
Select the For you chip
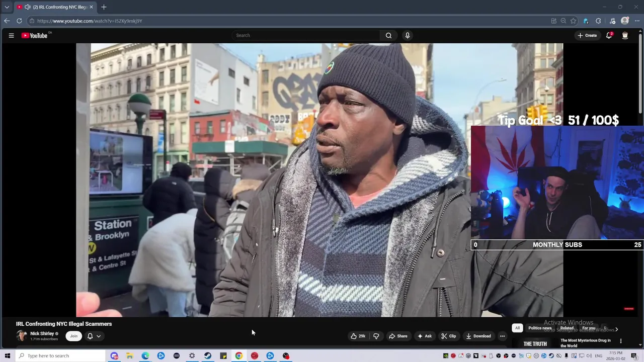click(589, 328)
